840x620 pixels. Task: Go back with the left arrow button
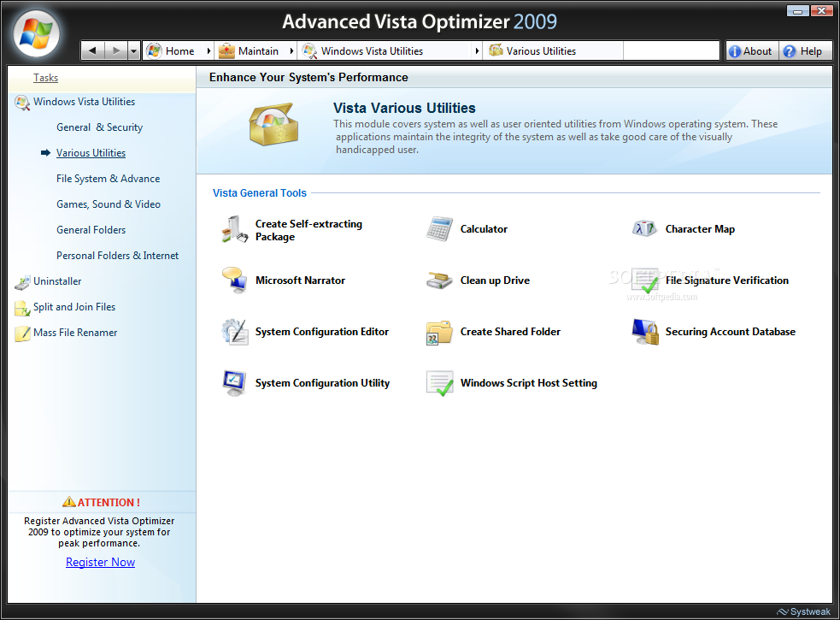92,51
